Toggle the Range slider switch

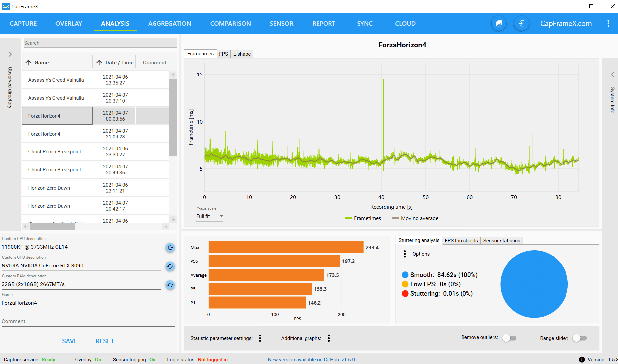pos(580,338)
